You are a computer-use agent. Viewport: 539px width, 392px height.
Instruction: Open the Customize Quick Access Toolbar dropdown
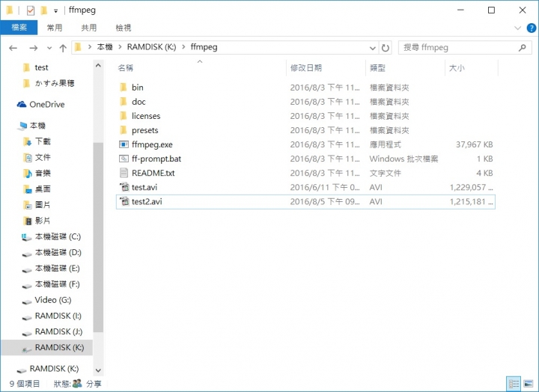pyautogui.click(x=55, y=11)
